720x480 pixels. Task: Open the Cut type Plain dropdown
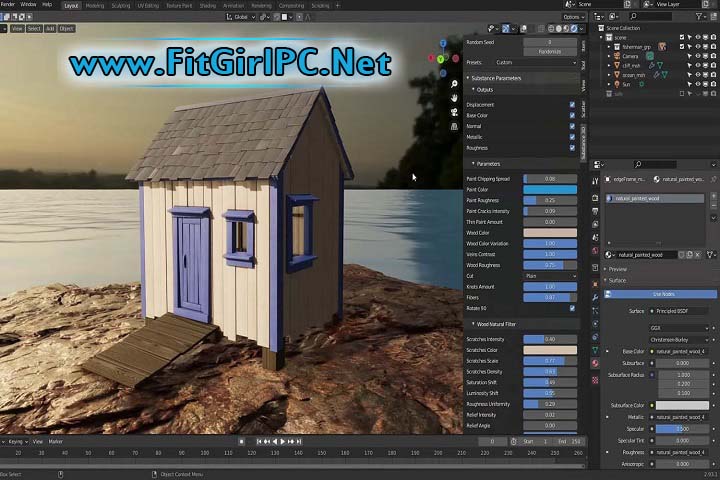[x=549, y=276]
